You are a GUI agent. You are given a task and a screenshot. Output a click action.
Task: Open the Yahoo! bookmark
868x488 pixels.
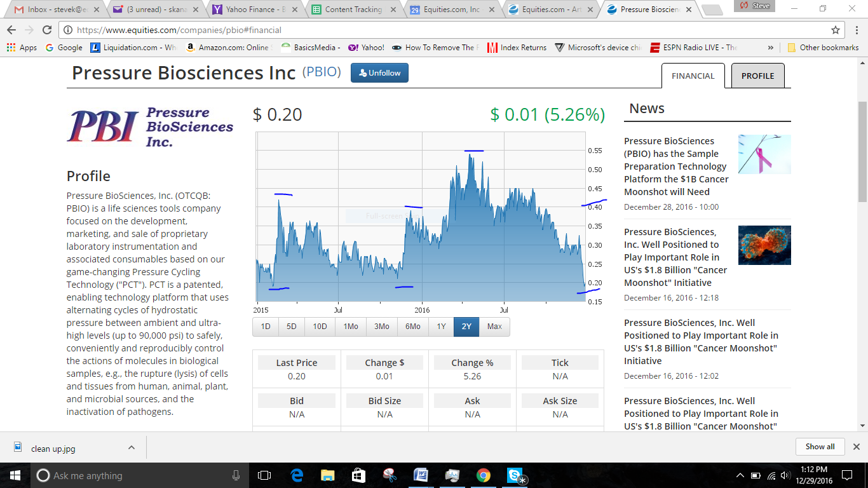366,48
